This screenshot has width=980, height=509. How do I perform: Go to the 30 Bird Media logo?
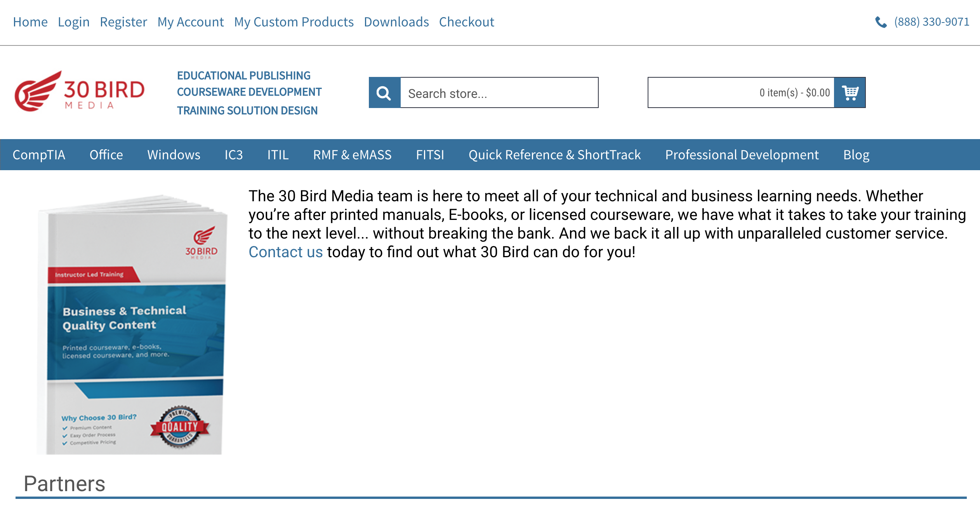(80, 92)
